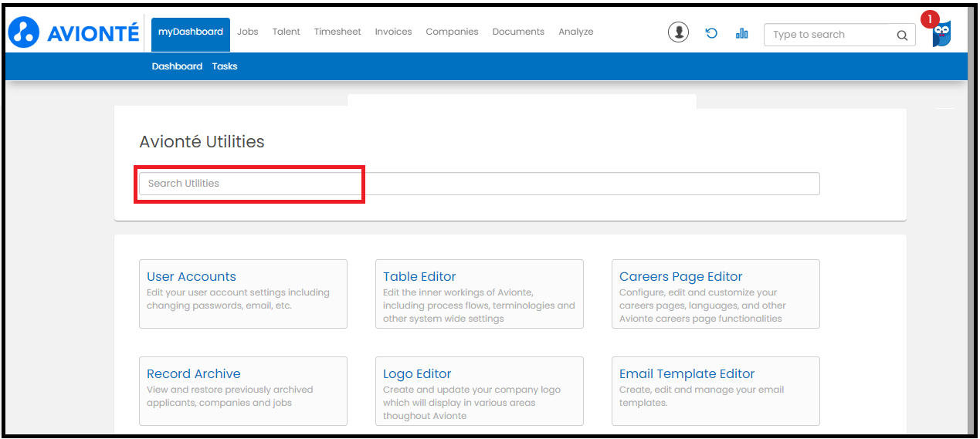Click the Record Archive description text

[230, 397]
